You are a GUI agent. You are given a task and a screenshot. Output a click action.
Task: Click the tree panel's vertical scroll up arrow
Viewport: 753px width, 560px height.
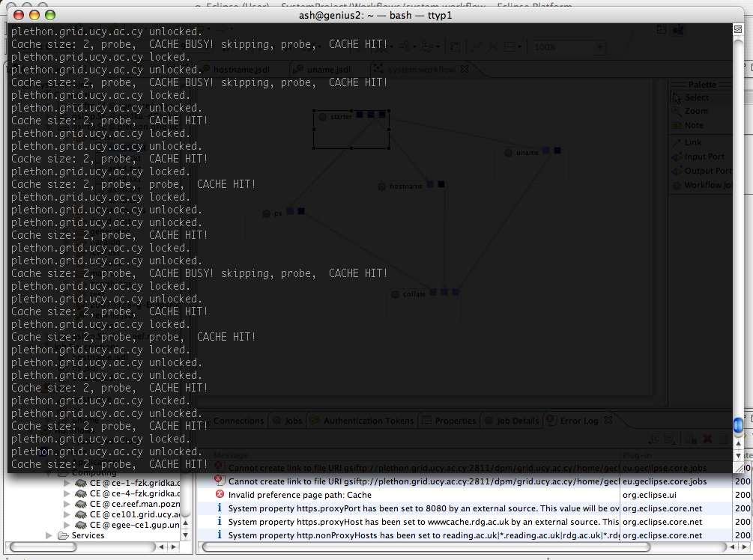click(x=186, y=523)
